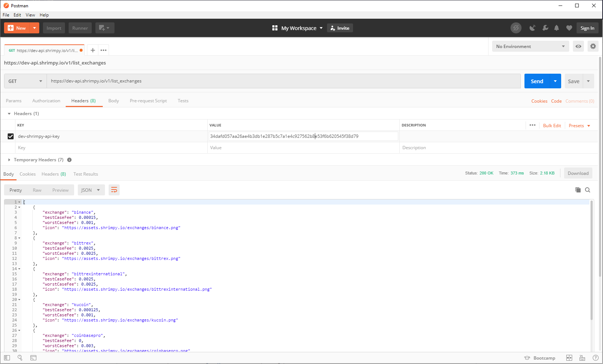Screen dimensions: 603x364
Task: Search within the response body
Action: [x=588, y=190]
